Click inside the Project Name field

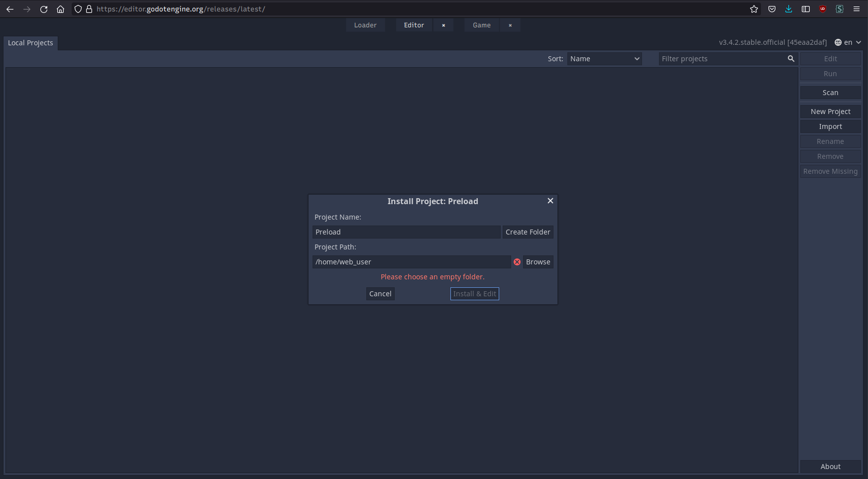(x=406, y=232)
